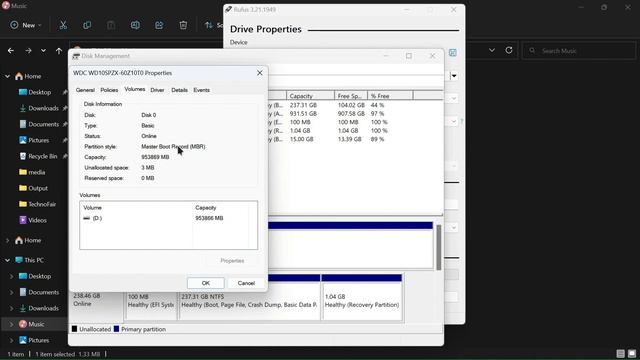The width and height of the screenshot is (640, 360).
Task: Click the Cancel button in Properties dialog
Action: tap(246, 283)
